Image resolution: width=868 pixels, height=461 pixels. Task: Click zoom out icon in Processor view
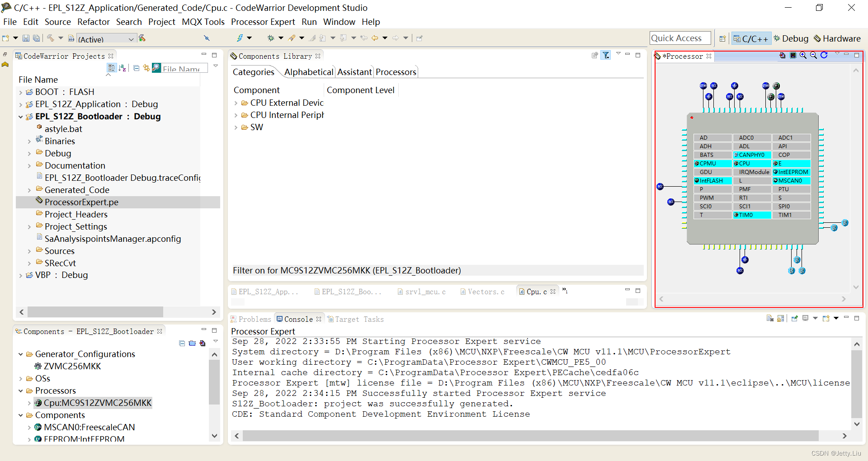point(813,55)
